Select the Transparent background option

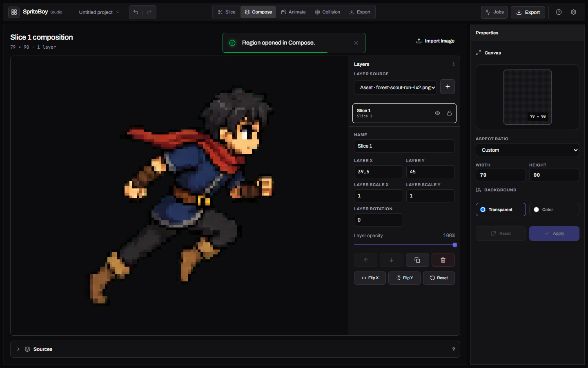point(501,209)
